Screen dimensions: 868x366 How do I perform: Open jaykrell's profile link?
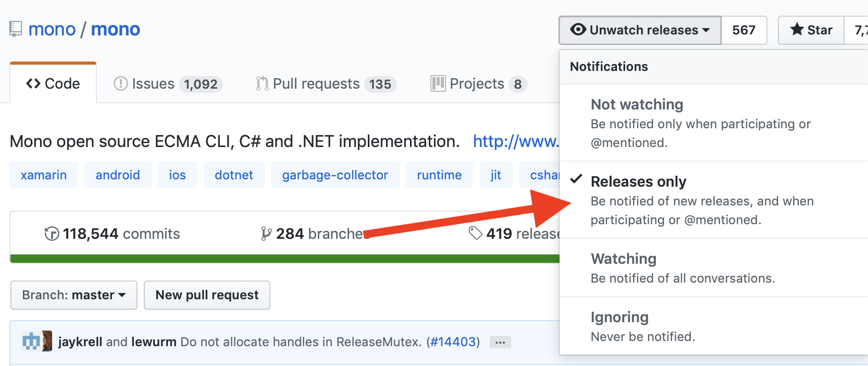click(80, 342)
